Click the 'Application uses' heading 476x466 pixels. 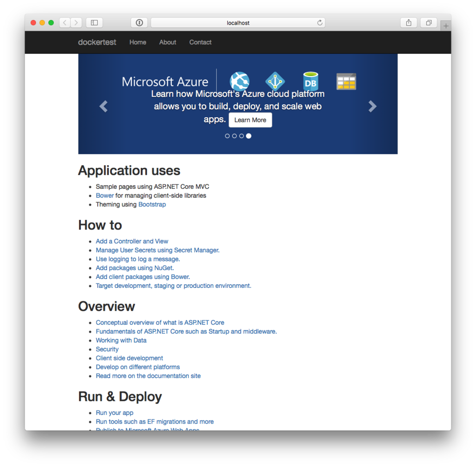pyautogui.click(x=129, y=170)
